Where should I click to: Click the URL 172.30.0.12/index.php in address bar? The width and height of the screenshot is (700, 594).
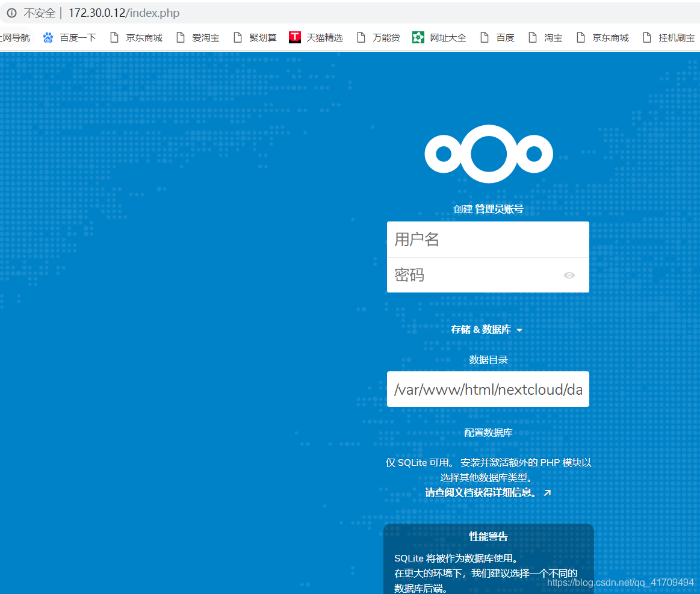123,13
